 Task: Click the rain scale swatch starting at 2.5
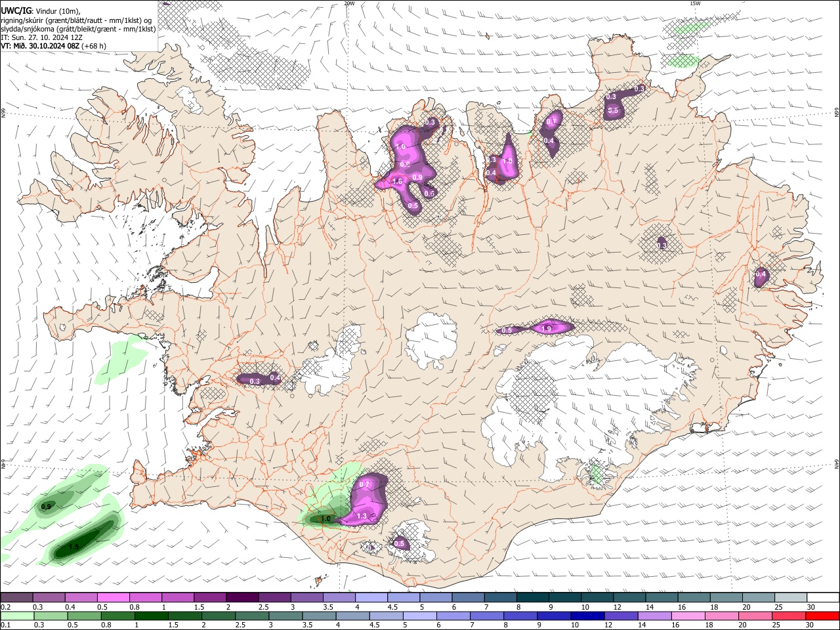pyautogui.click(x=251, y=616)
